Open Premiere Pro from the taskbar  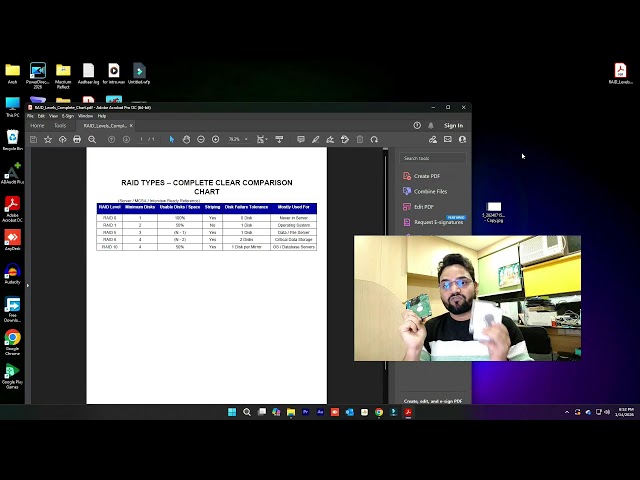tap(305, 412)
